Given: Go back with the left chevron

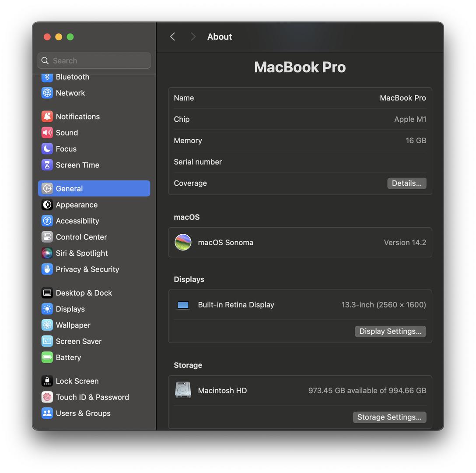Looking at the screenshot, I should coord(173,37).
